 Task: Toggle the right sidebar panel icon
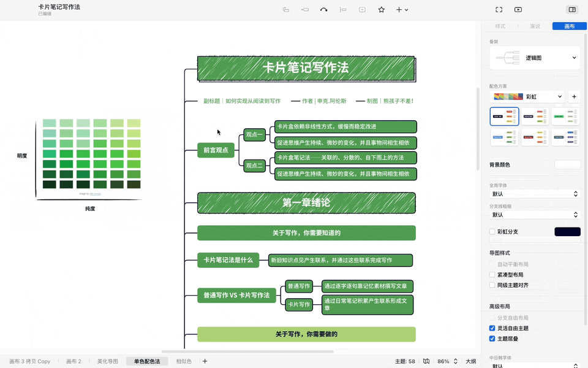coord(570,10)
